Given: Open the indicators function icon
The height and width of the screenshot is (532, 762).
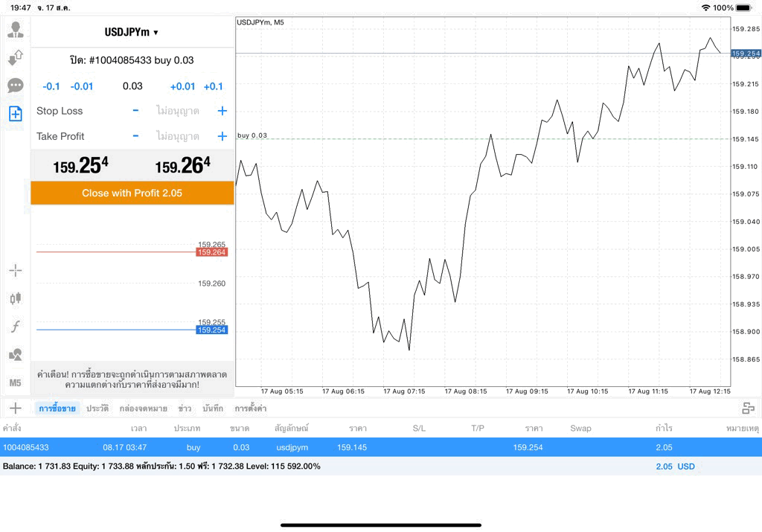Looking at the screenshot, I should [16, 326].
